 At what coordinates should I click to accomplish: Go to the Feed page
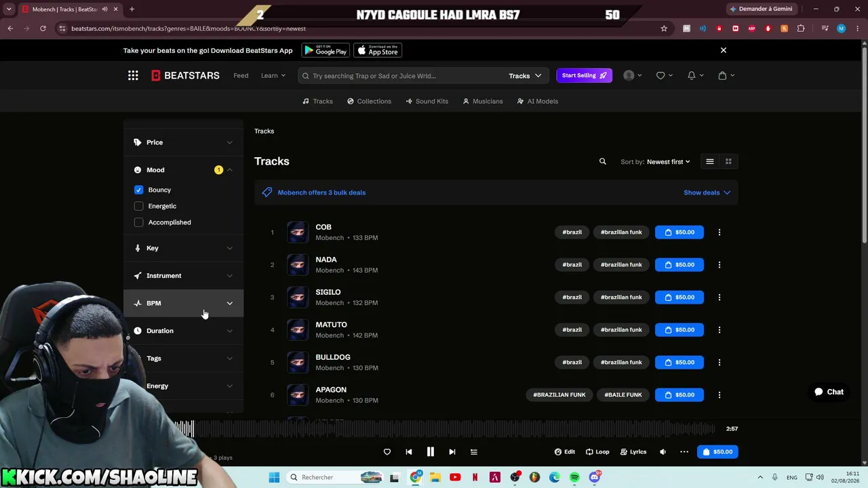click(x=241, y=75)
